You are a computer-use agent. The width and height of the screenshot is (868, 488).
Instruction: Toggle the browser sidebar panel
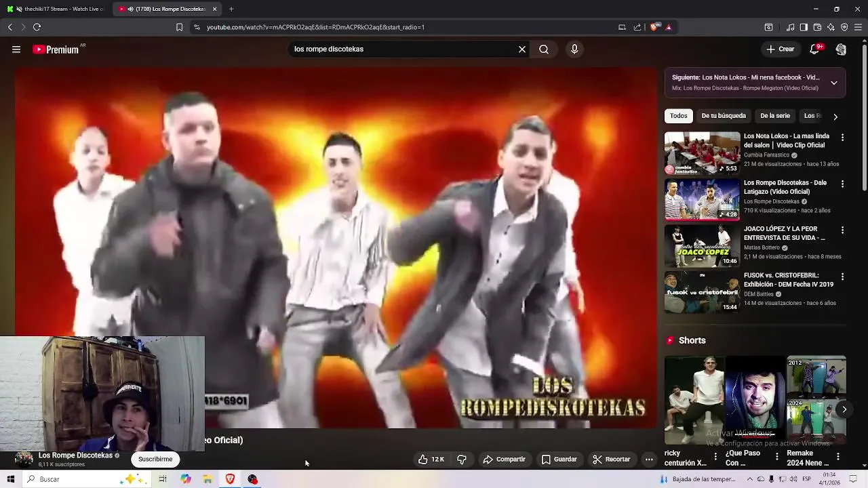(x=804, y=27)
